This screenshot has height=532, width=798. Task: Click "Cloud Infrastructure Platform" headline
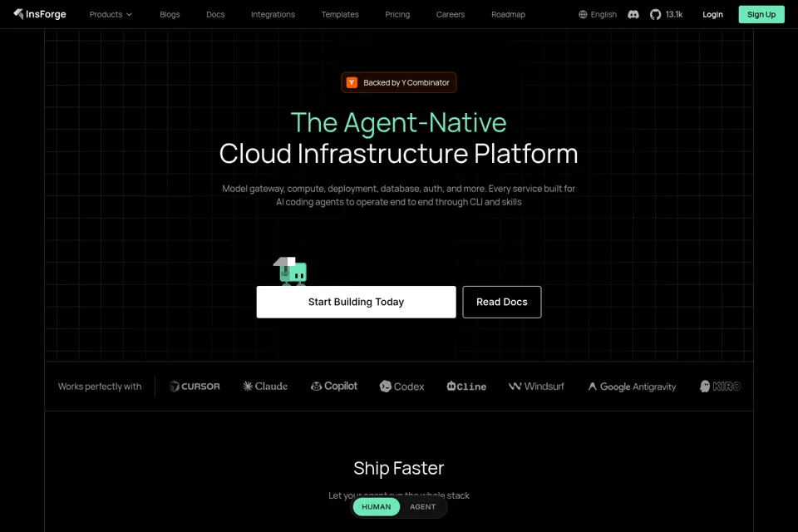point(398,153)
